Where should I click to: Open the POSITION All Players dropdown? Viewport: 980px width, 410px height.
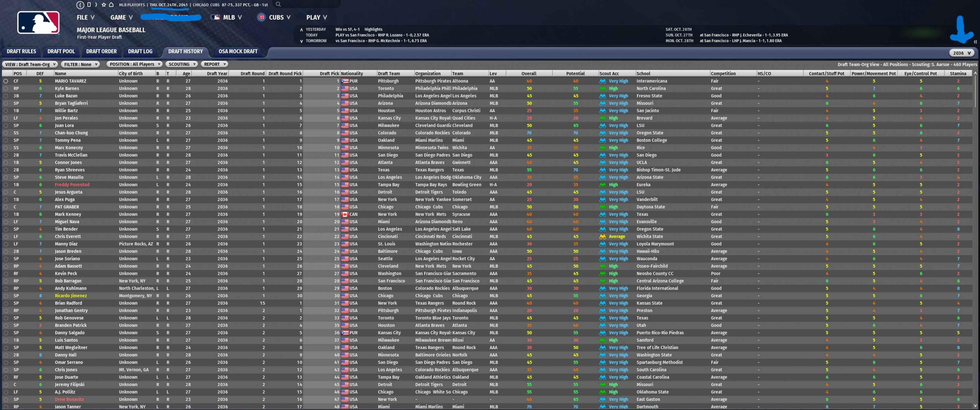click(x=134, y=64)
